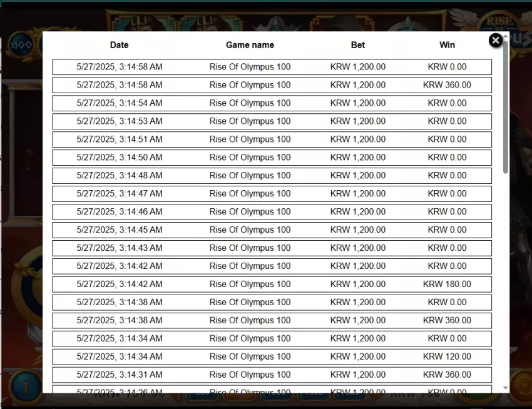Click the scrollbar down arrow
532x409 pixels.
tap(506, 388)
